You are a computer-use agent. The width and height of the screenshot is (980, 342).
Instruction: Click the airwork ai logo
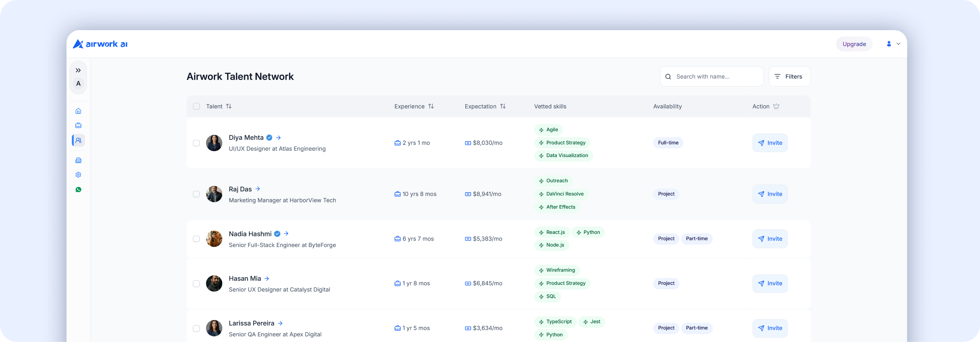pos(100,44)
